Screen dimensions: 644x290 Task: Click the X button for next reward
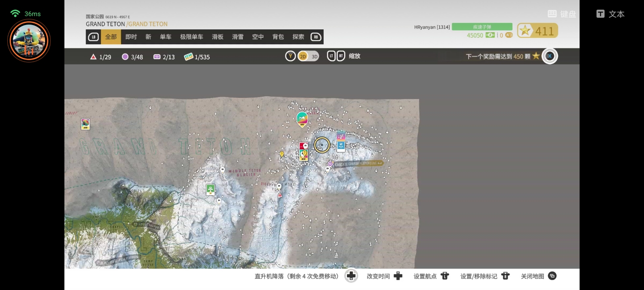[550, 56]
